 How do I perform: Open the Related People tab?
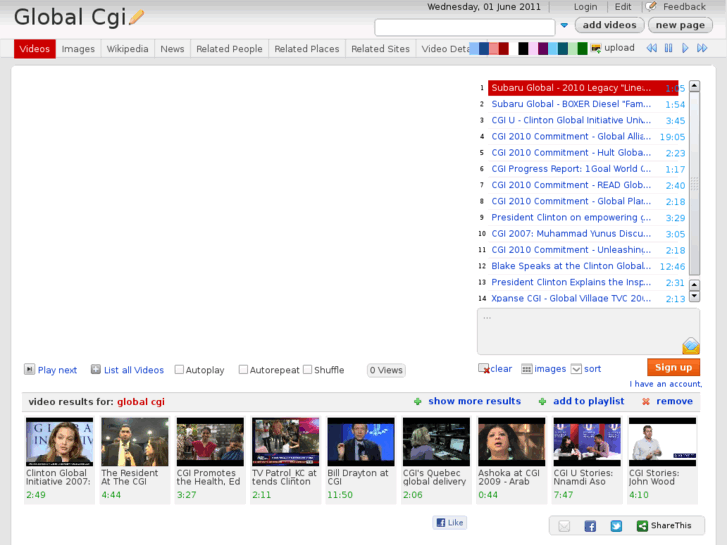pyautogui.click(x=229, y=49)
